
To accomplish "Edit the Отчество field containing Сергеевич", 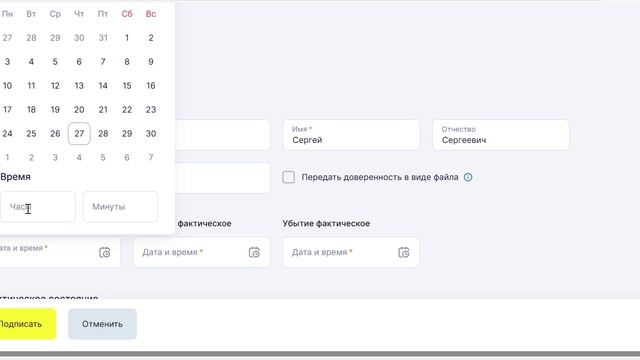I will click(x=501, y=135).
